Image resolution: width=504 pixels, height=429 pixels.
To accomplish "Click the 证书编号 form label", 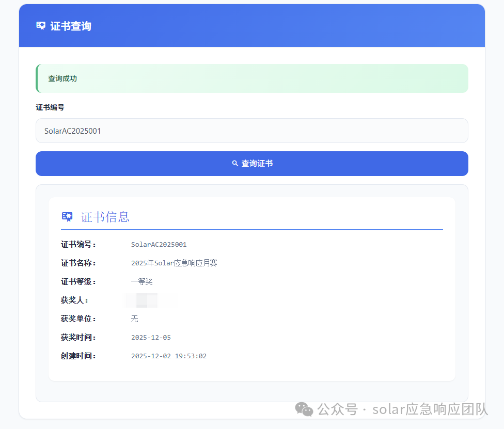I will [50, 107].
